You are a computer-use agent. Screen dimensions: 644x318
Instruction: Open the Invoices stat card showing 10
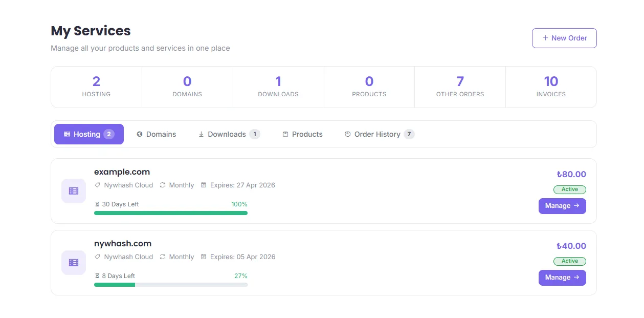(550, 87)
